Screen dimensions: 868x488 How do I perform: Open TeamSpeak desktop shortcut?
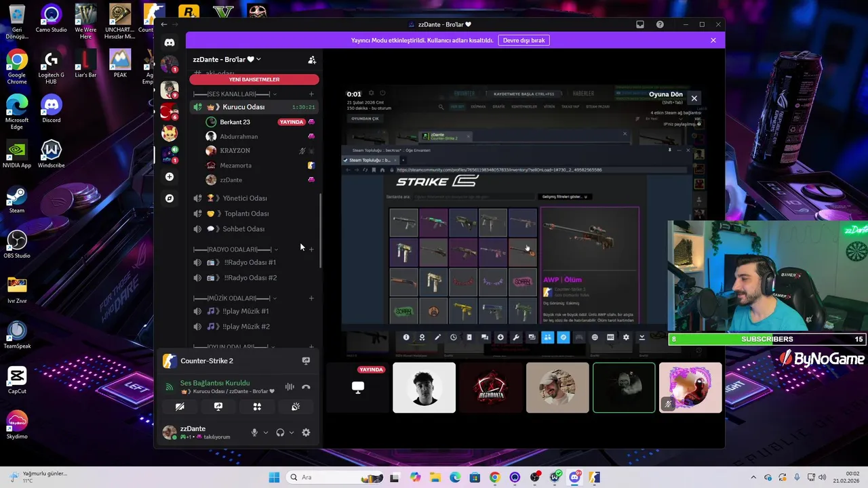(17, 335)
